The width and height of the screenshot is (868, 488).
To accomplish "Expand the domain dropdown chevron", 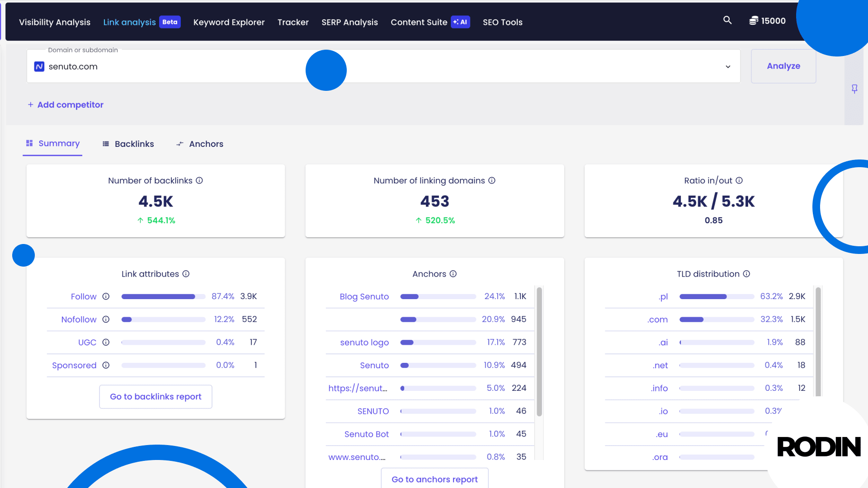I will pyautogui.click(x=728, y=66).
